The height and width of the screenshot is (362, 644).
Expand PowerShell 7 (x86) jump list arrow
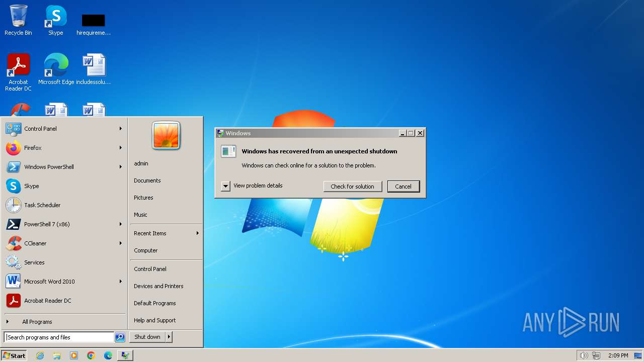coord(121,224)
